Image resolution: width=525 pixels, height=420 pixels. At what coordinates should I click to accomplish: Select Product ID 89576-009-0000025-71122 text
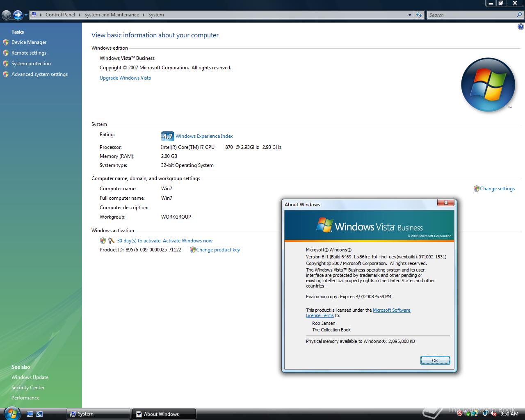(x=140, y=250)
